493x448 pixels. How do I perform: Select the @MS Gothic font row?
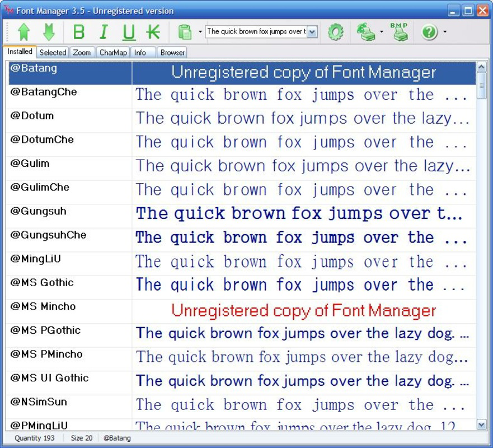point(242,288)
